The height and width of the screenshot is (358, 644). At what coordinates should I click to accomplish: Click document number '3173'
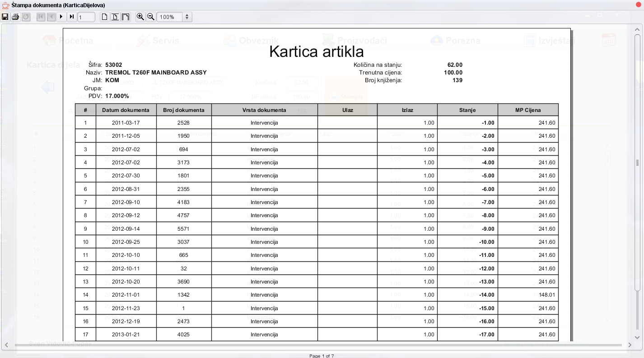183,163
